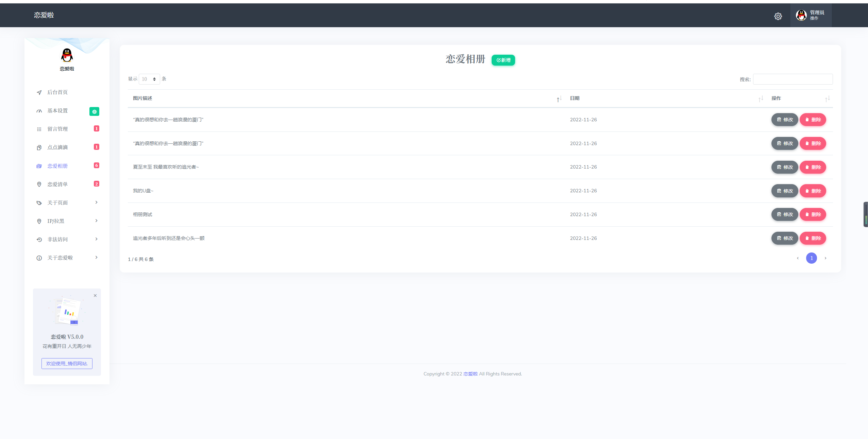Open 恋爱相册 in the sidebar
This screenshot has width=868, height=439.
[x=57, y=166]
